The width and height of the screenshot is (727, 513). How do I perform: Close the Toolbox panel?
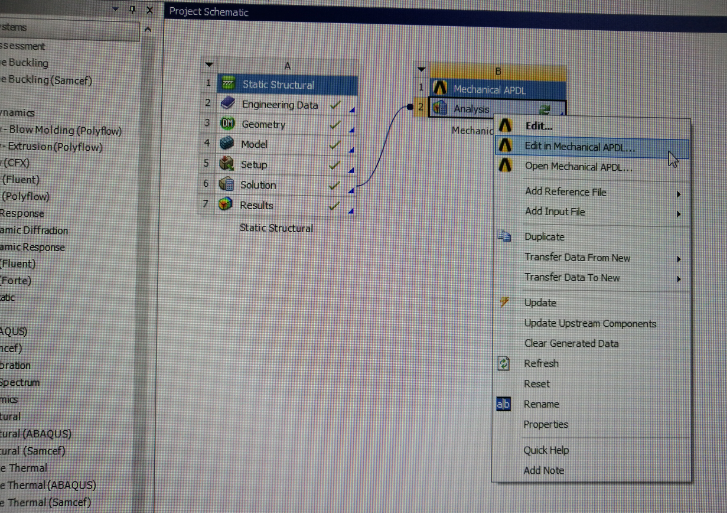click(149, 10)
